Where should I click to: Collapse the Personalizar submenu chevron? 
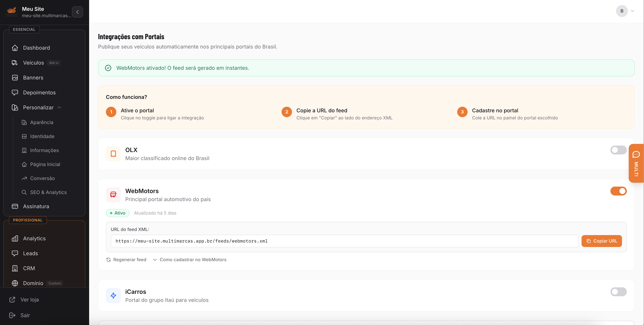click(x=59, y=108)
